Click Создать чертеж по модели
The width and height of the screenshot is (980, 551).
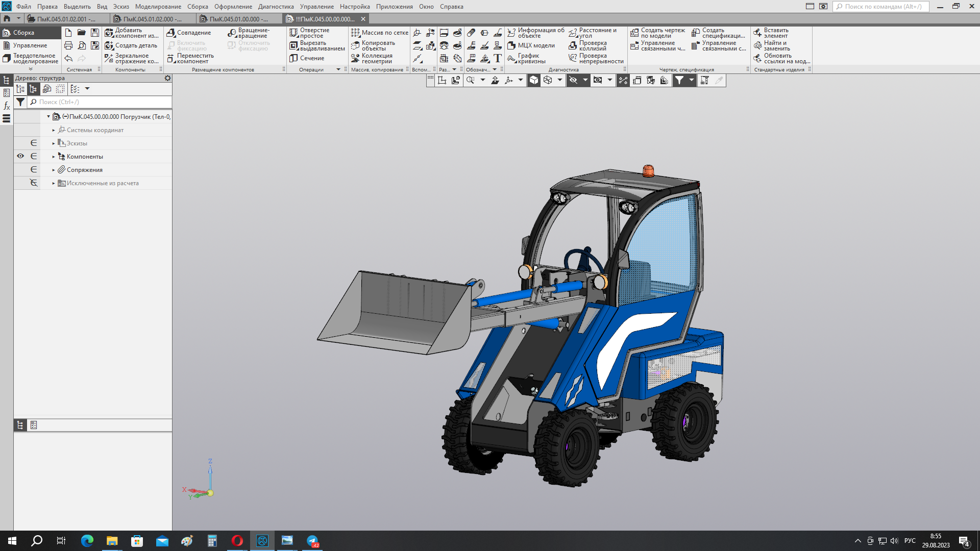[658, 33]
